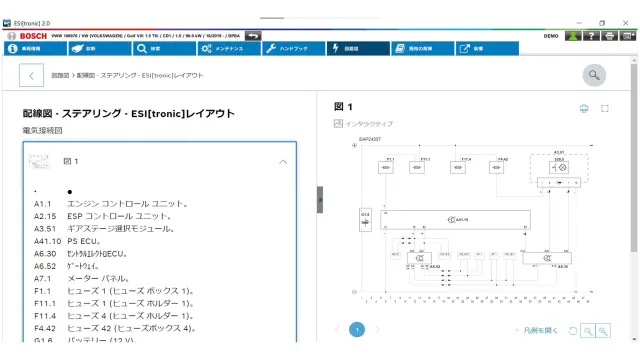Click the 図 1 thumbnail in the legend panel

pyautogui.click(x=39, y=162)
